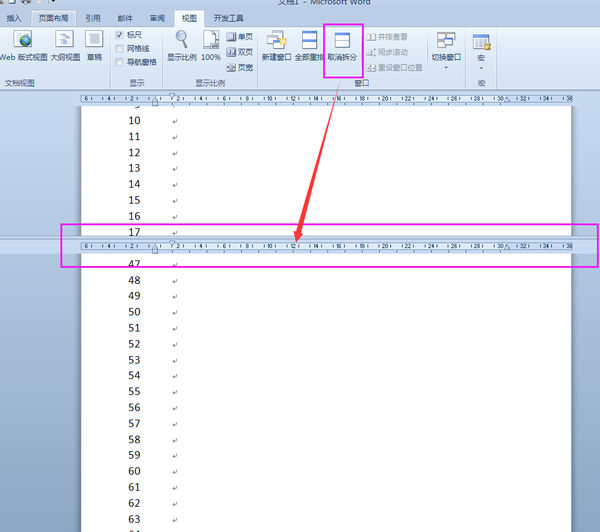Click line numbered 55
This screenshot has height=532, width=600.
tap(134, 392)
